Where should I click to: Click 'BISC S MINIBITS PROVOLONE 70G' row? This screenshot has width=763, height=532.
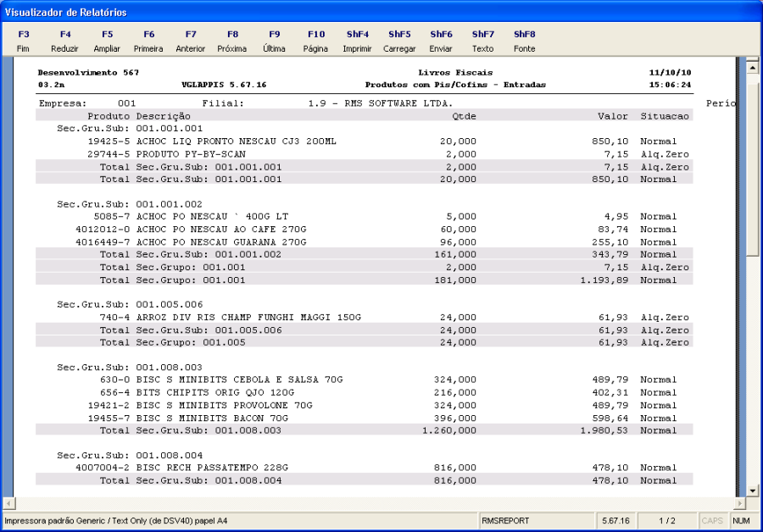(364, 405)
